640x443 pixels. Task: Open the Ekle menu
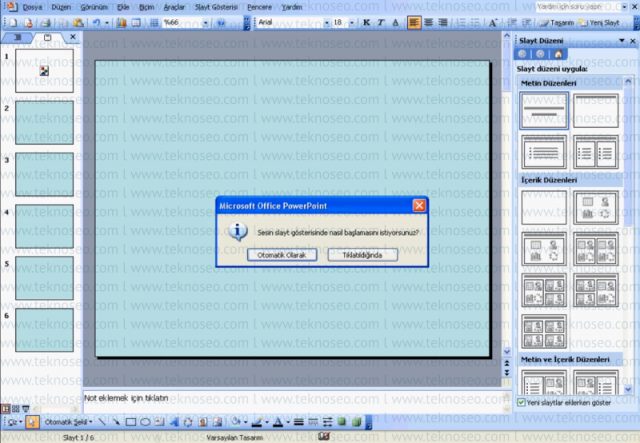(123, 7)
